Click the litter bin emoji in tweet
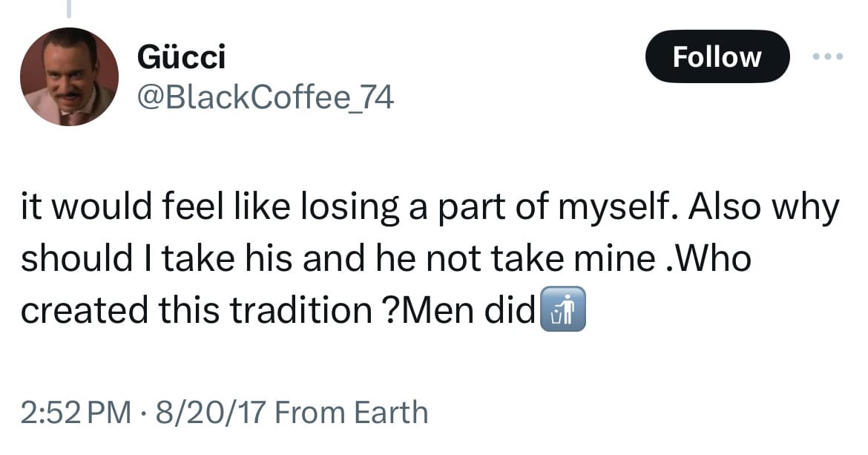The image size is (868, 455). (564, 311)
